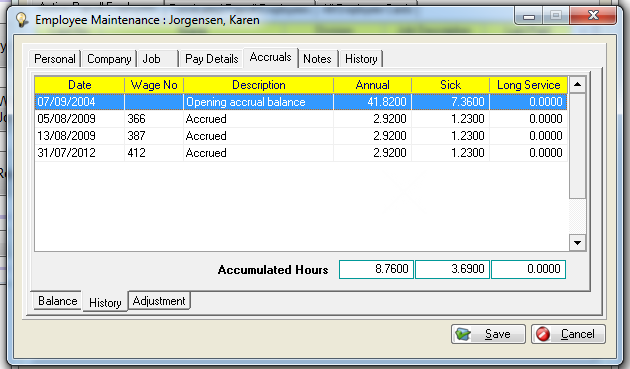
Task: Click Long Service 0.0000 in 31/07/2012 row
Action: click(528, 153)
